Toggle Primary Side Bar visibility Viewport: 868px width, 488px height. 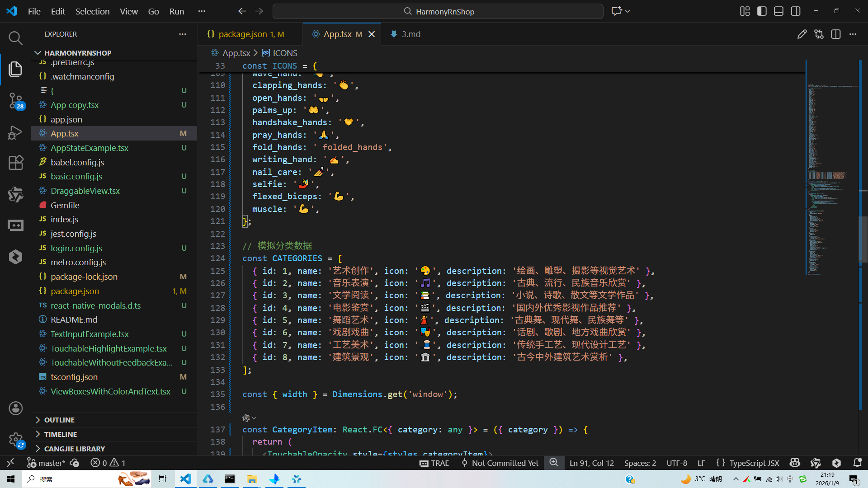point(762,11)
